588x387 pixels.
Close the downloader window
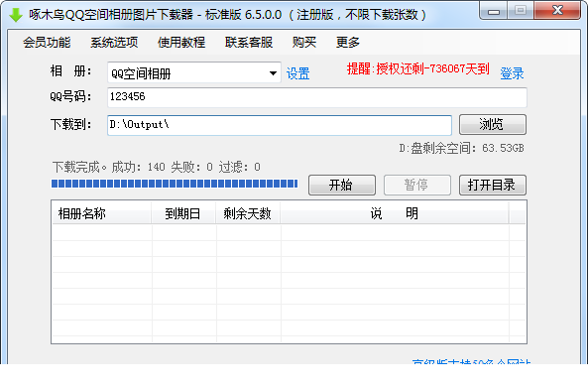coord(557,11)
